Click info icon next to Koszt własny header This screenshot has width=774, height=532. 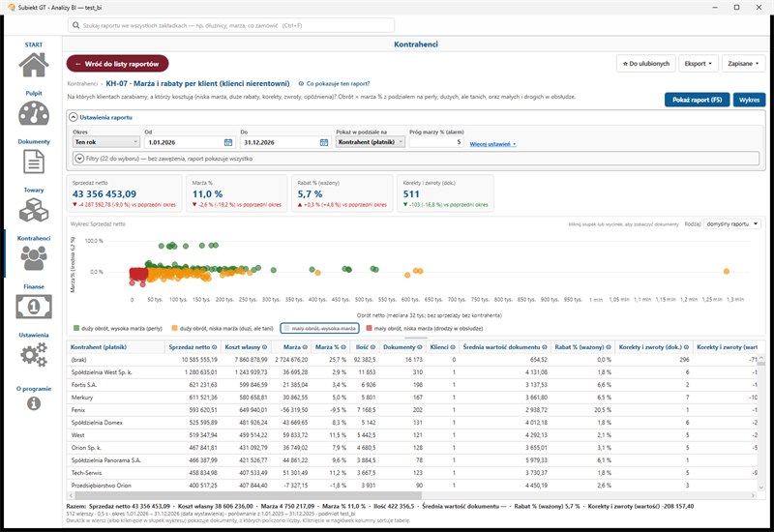coord(264,347)
